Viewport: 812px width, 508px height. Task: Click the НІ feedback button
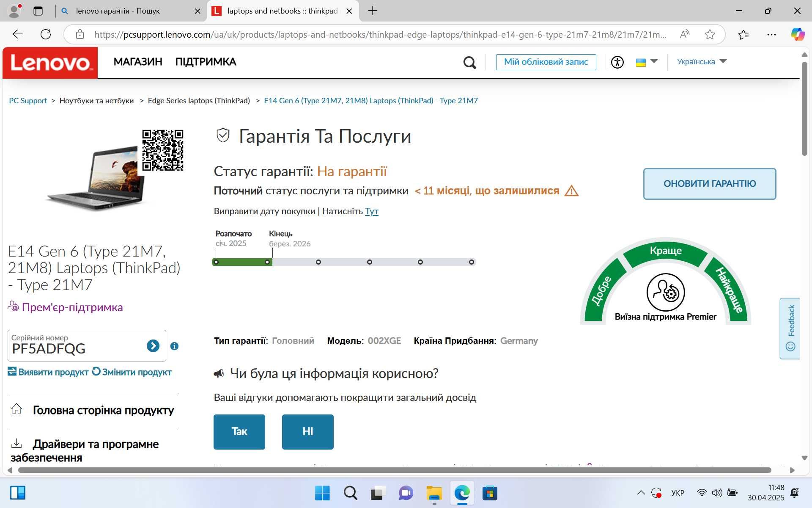[308, 432]
